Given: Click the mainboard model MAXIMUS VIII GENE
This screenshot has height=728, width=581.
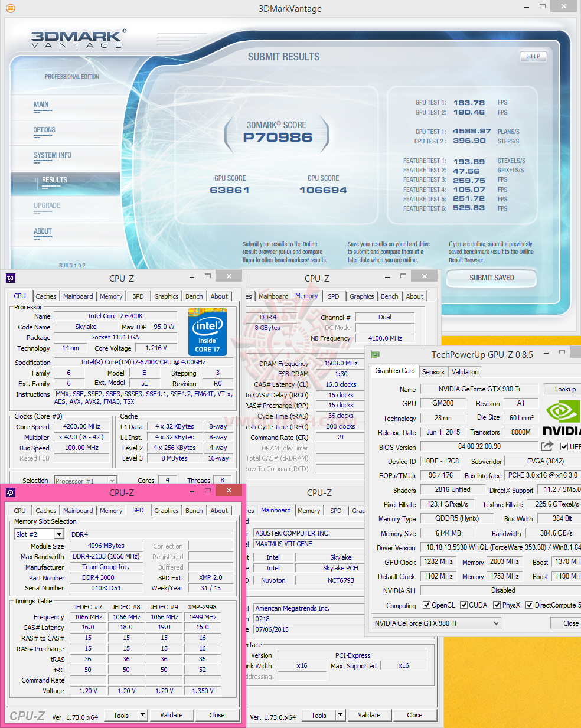Looking at the screenshot, I should click(x=309, y=544).
